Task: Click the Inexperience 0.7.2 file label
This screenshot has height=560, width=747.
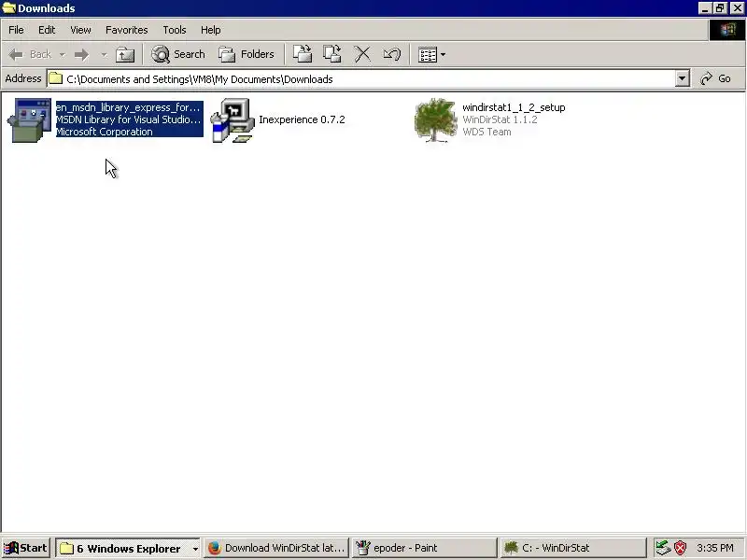Action: click(x=302, y=119)
